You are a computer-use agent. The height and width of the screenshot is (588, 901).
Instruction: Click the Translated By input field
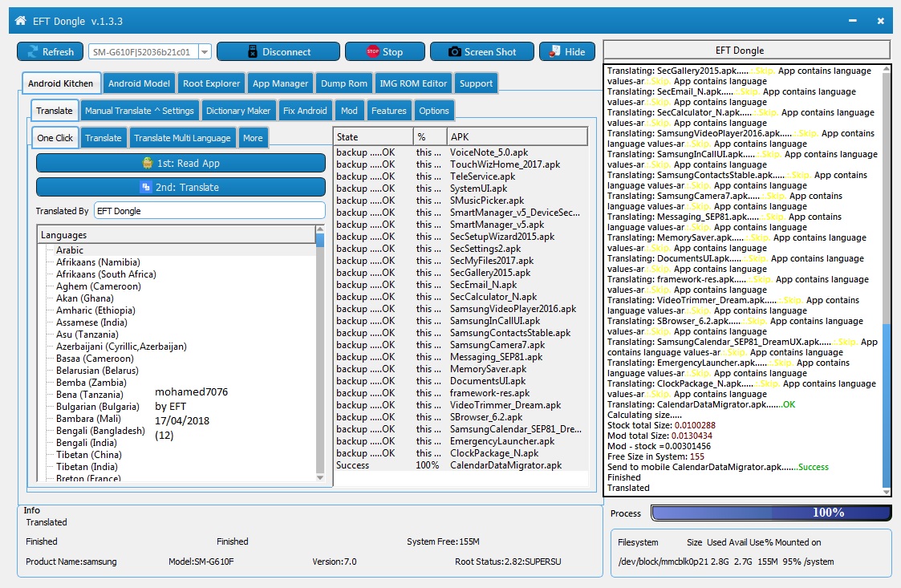(x=209, y=211)
